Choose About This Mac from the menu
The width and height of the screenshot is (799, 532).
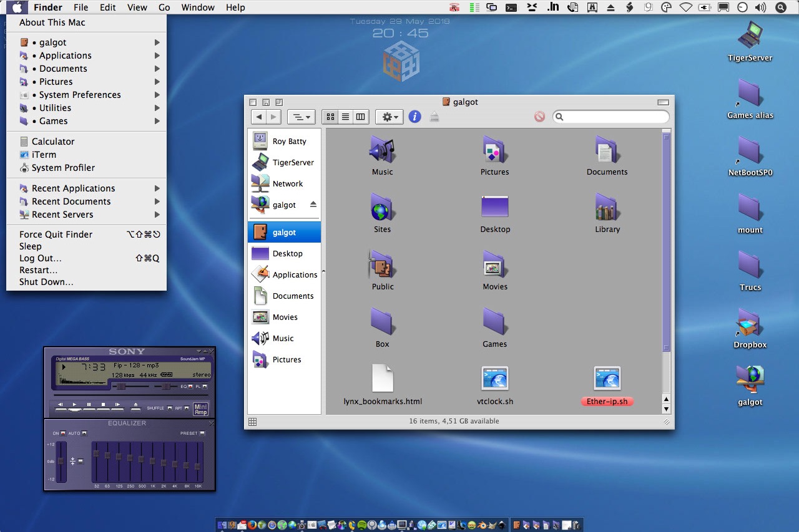pyautogui.click(x=52, y=22)
